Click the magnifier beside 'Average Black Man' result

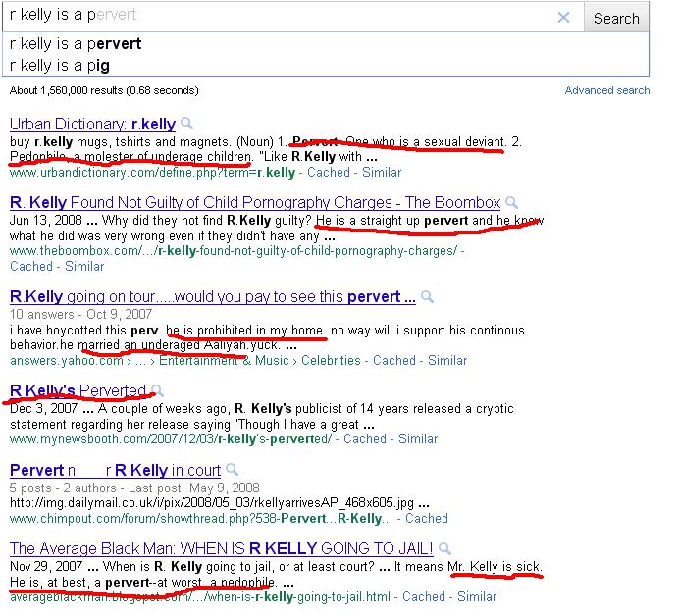[x=444, y=548]
